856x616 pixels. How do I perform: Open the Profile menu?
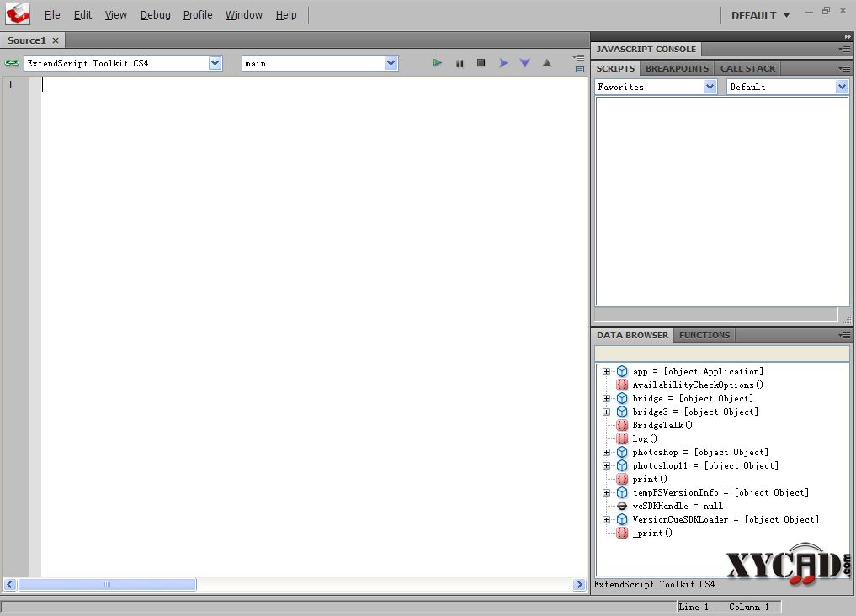point(198,15)
